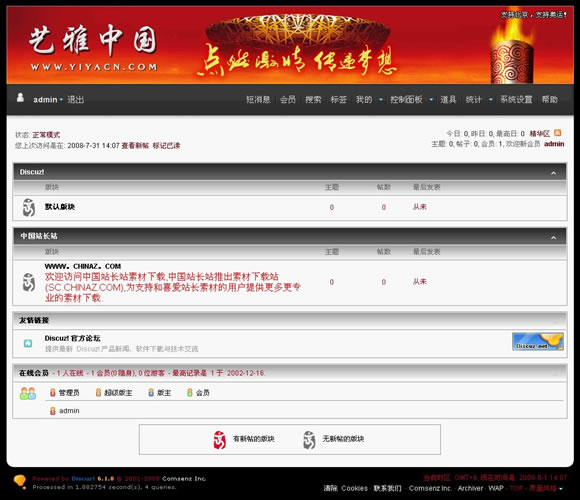Click the footer speech bubble logo icon
This screenshot has width=580, height=500.
tap(20, 482)
